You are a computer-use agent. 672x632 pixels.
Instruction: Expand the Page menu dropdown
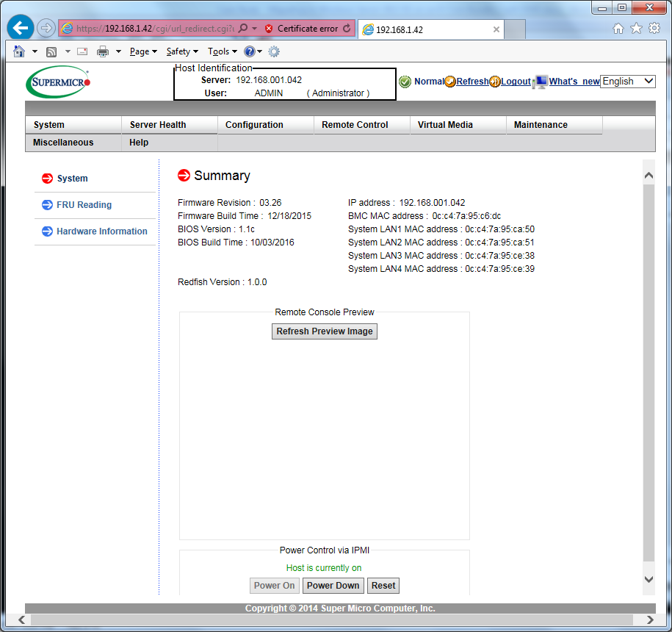(x=143, y=52)
